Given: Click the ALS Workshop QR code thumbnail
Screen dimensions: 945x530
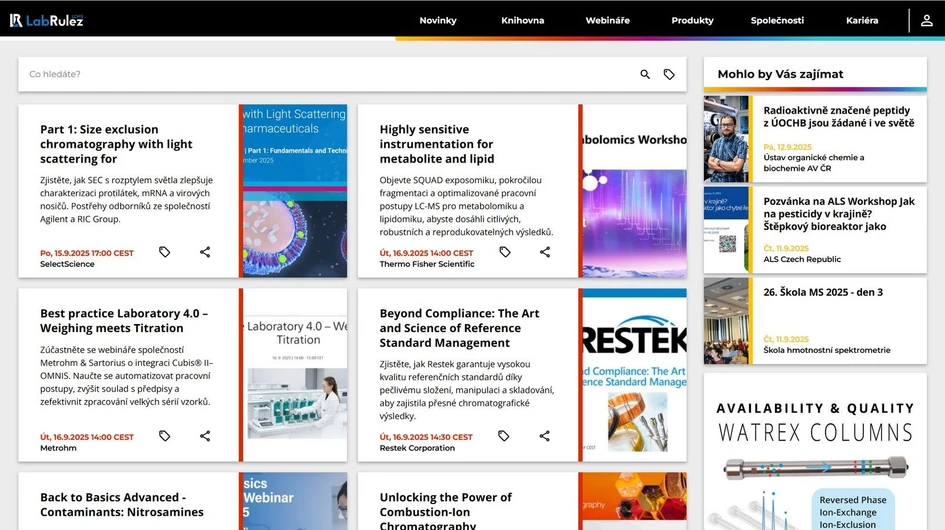Looking at the screenshot, I should click(726, 230).
